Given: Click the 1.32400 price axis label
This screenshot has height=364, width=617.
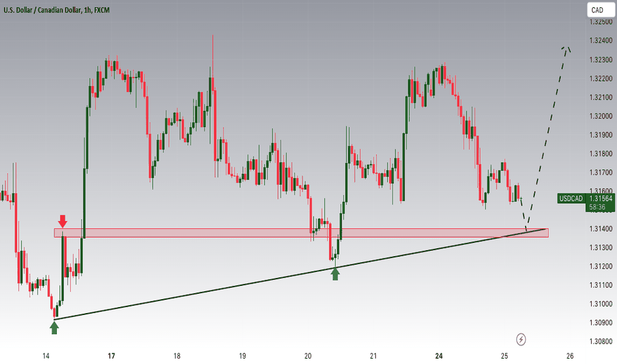Looking at the screenshot, I should click(601, 40).
